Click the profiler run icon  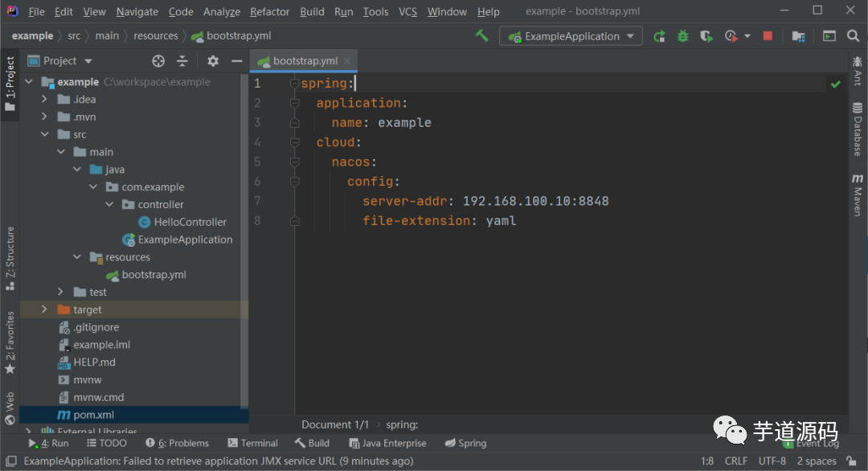click(731, 36)
